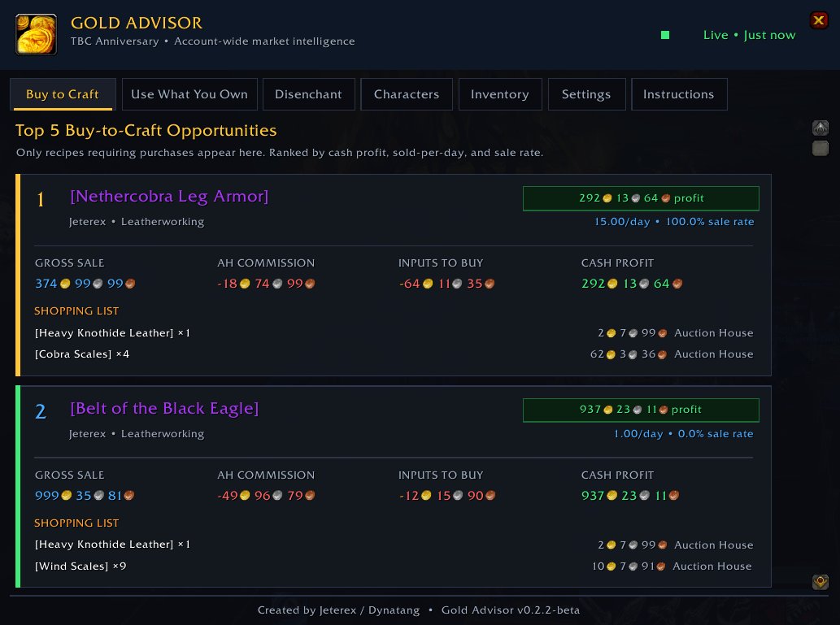Click the scroll-down button at bottom right

point(820,582)
